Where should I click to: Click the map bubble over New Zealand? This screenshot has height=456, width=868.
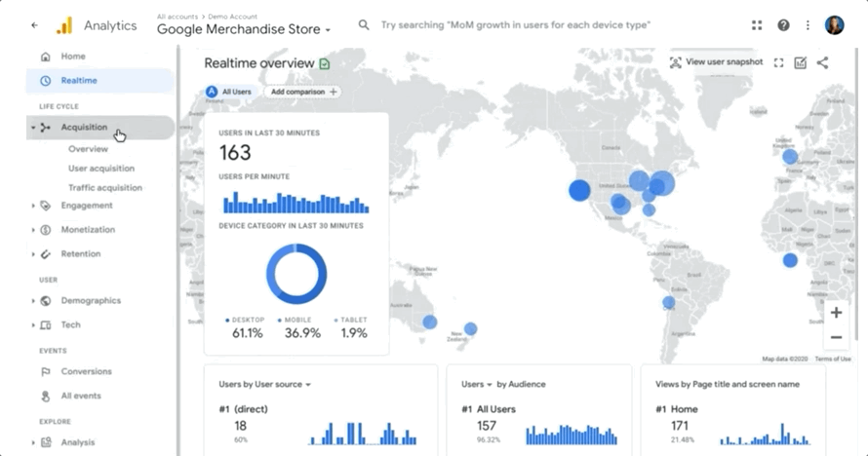click(470, 329)
